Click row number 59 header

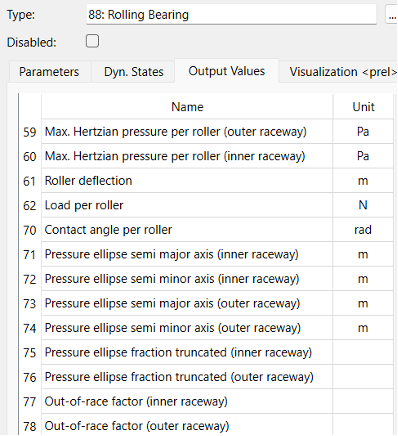(30, 132)
